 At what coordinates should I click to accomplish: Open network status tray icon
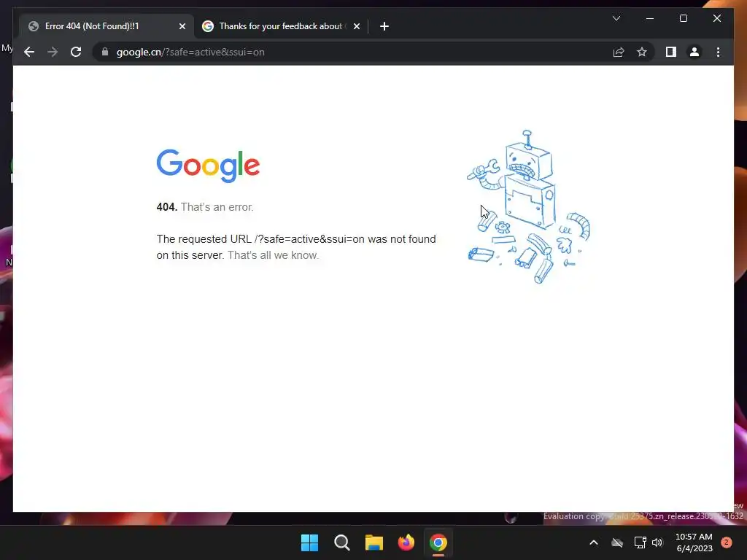point(640,542)
